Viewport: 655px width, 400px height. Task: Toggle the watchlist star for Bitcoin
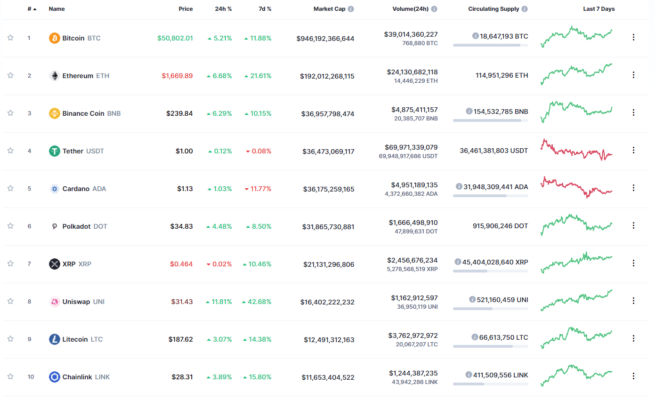[x=10, y=38]
